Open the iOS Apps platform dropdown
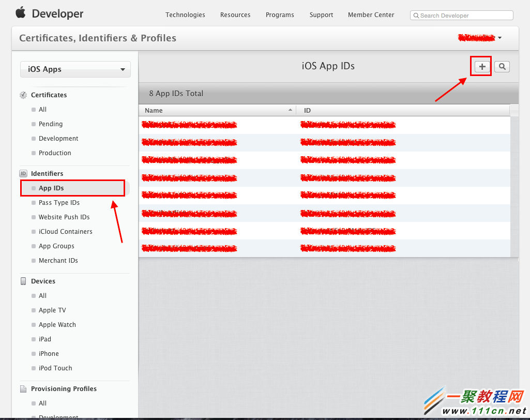The width and height of the screenshot is (530, 420). coord(75,69)
